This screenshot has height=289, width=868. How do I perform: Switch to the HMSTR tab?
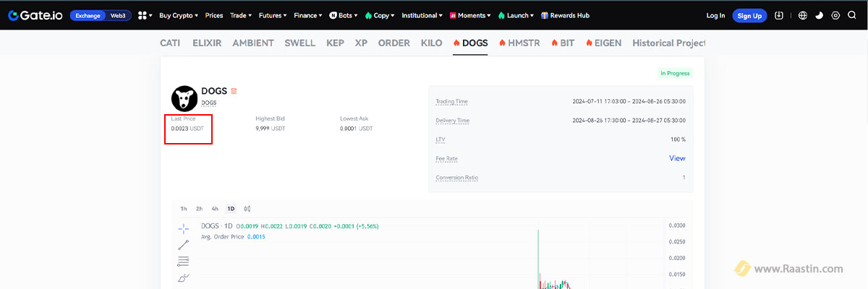click(x=519, y=43)
